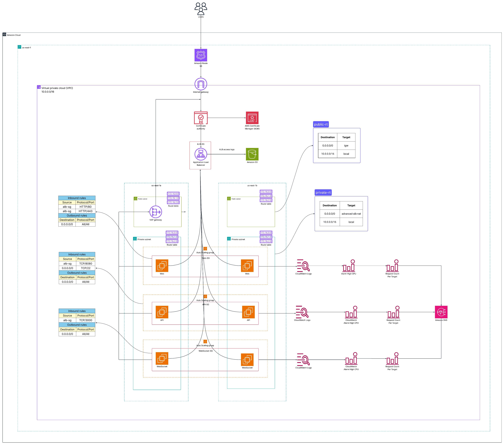The height and width of the screenshot is (445, 504).
Task: Click the Internet gateway icon
Action: (x=201, y=84)
